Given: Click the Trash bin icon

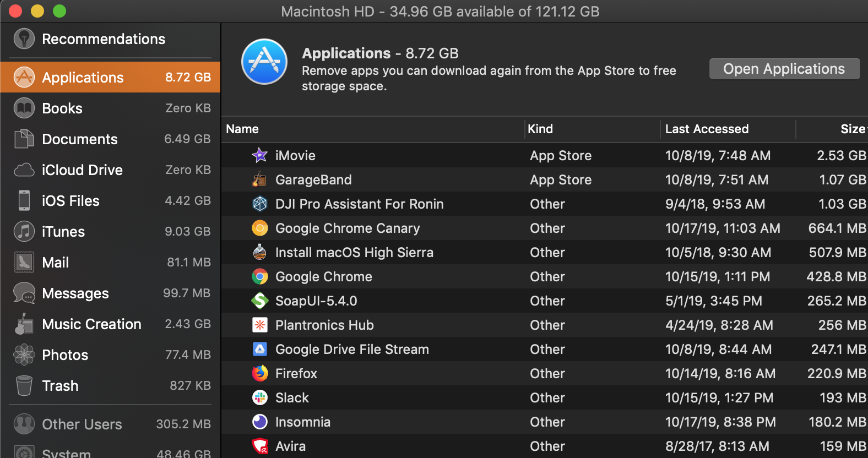Looking at the screenshot, I should coord(24,386).
